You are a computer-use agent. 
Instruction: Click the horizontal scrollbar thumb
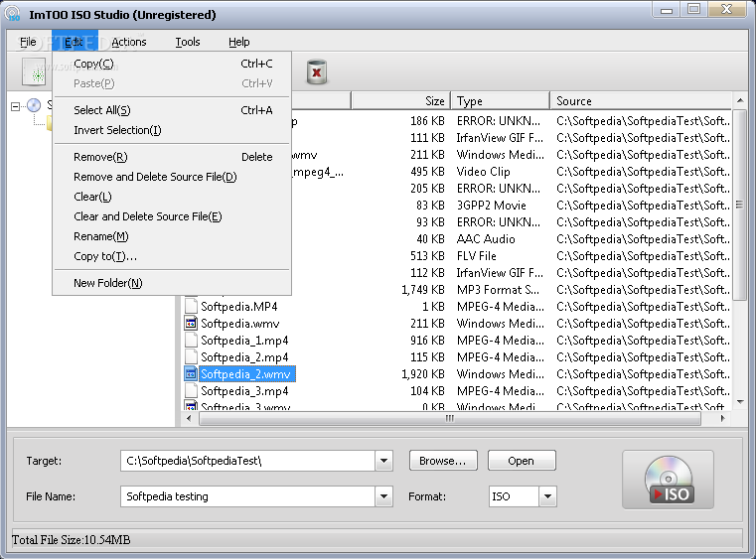coord(450,418)
